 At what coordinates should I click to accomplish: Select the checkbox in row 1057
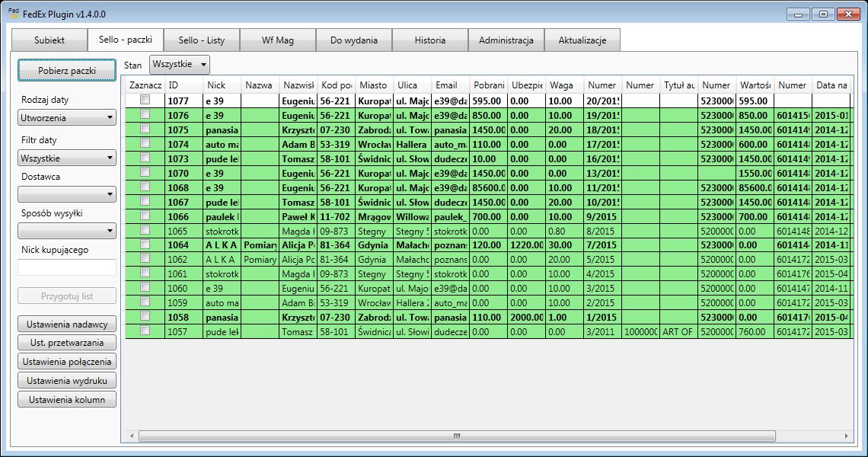click(145, 330)
